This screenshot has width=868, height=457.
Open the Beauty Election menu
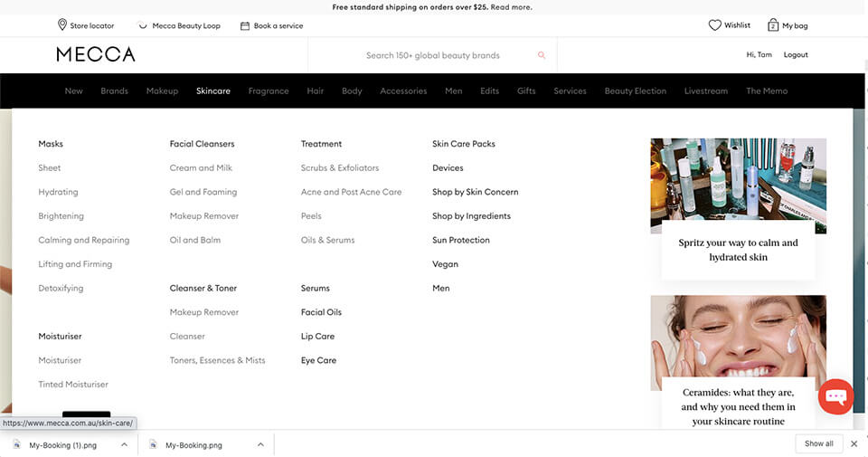636,90
